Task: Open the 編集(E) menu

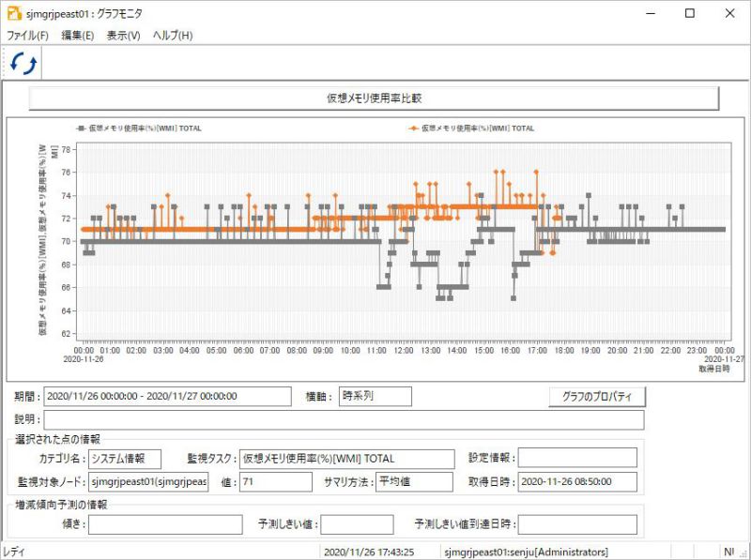Action: 78,36
